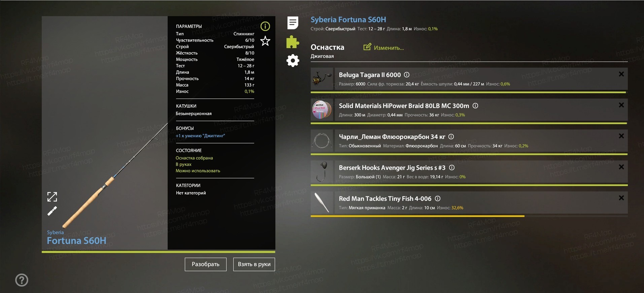Remove Чарли_Леман Флюорокарбон leader
The image size is (644, 293).
[x=621, y=136]
